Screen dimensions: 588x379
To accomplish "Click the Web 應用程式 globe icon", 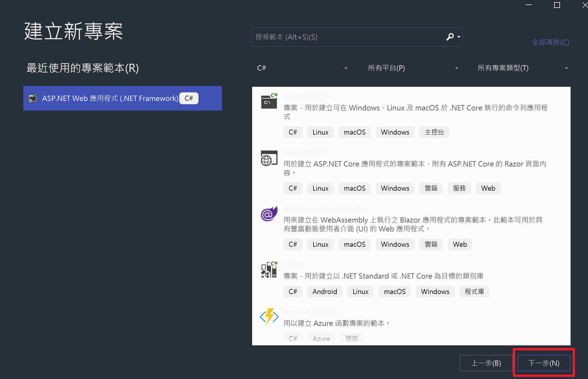I will (x=269, y=157).
